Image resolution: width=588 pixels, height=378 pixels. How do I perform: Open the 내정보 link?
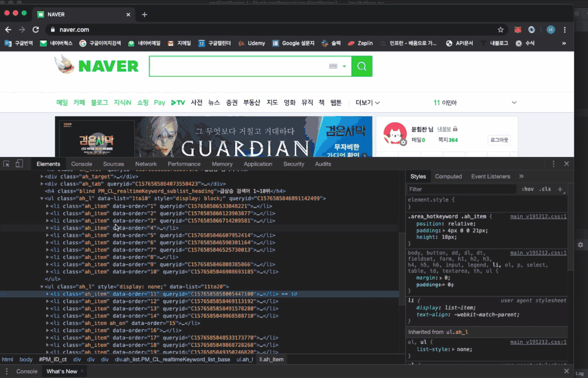(x=444, y=129)
